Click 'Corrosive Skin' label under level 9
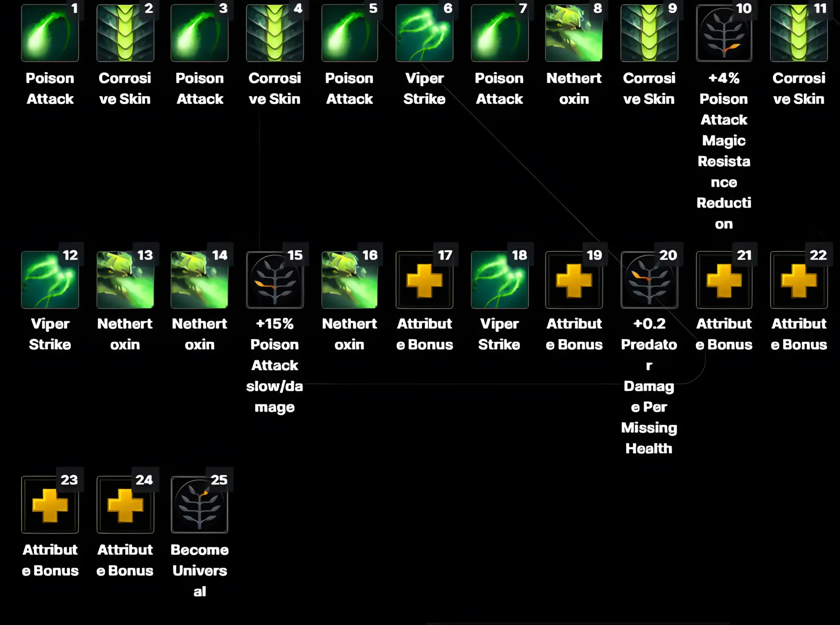This screenshot has height=625, width=840. click(x=649, y=89)
